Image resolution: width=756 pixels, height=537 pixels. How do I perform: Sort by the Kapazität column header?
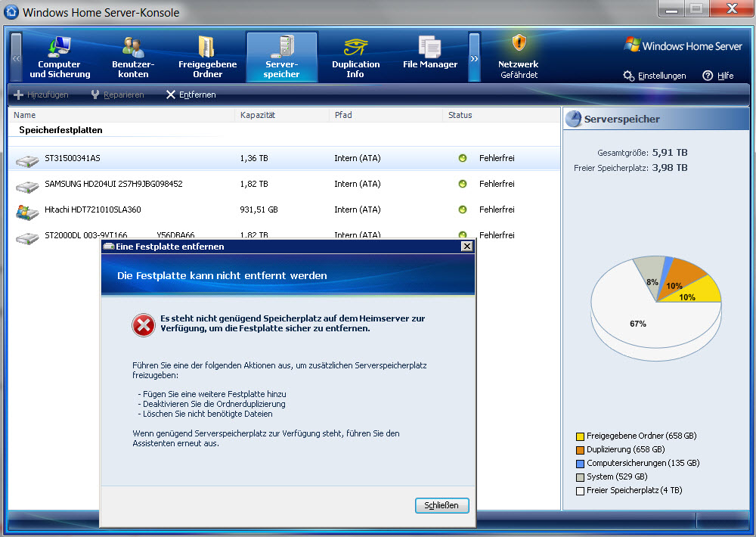(x=282, y=115)
